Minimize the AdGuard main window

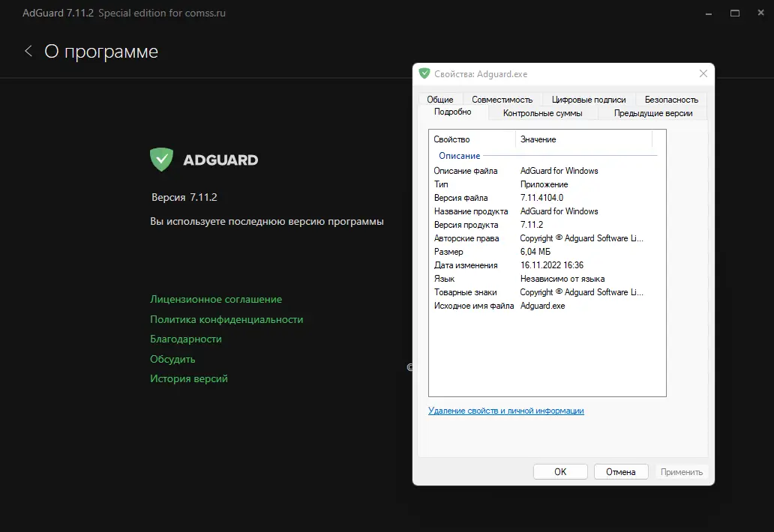[x=708, y=13]
